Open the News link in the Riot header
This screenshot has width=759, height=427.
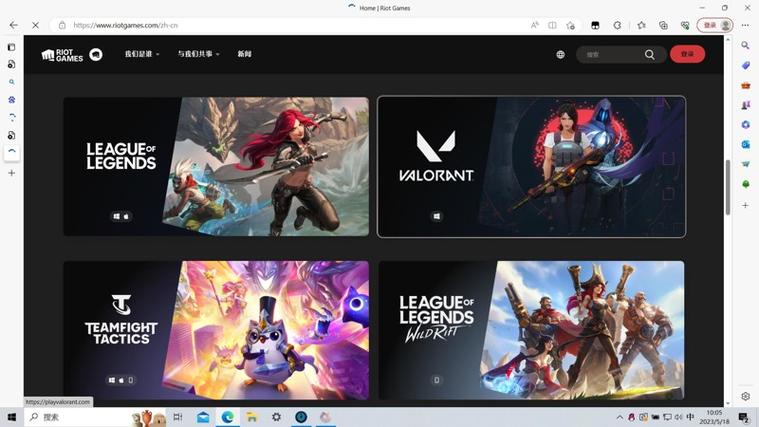244,54
